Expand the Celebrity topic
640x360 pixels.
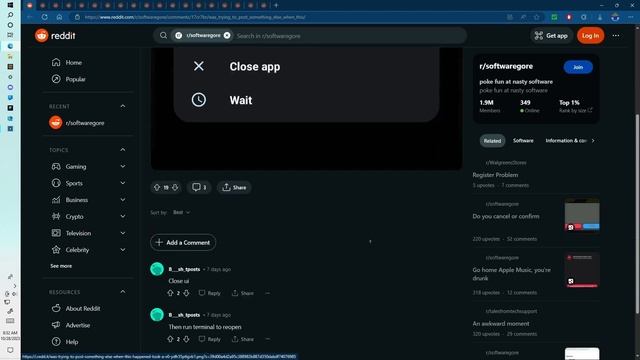123,250
